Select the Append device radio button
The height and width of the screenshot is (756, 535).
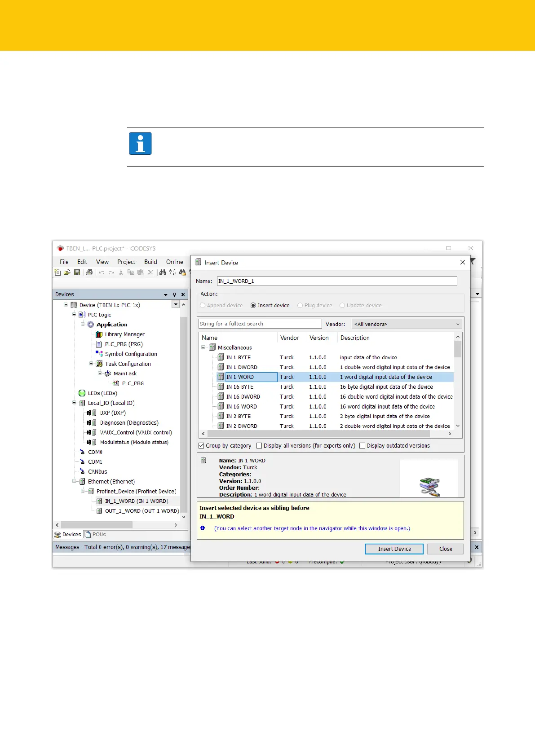[203, 305]
